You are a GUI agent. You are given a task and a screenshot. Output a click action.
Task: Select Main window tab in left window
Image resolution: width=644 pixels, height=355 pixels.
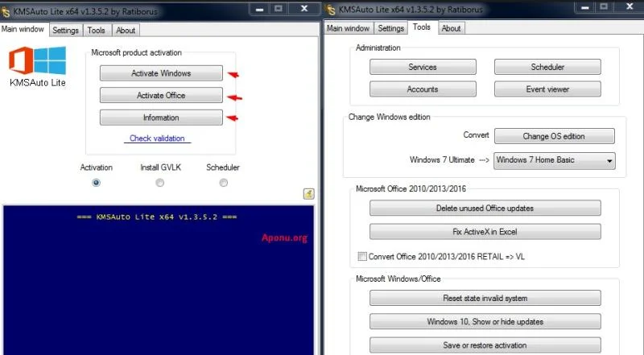click(23, 29)
